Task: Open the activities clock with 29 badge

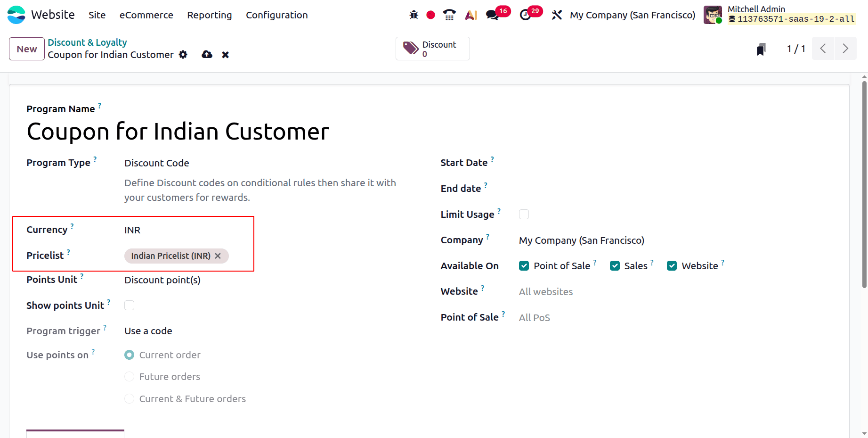Action: (525, 15)
